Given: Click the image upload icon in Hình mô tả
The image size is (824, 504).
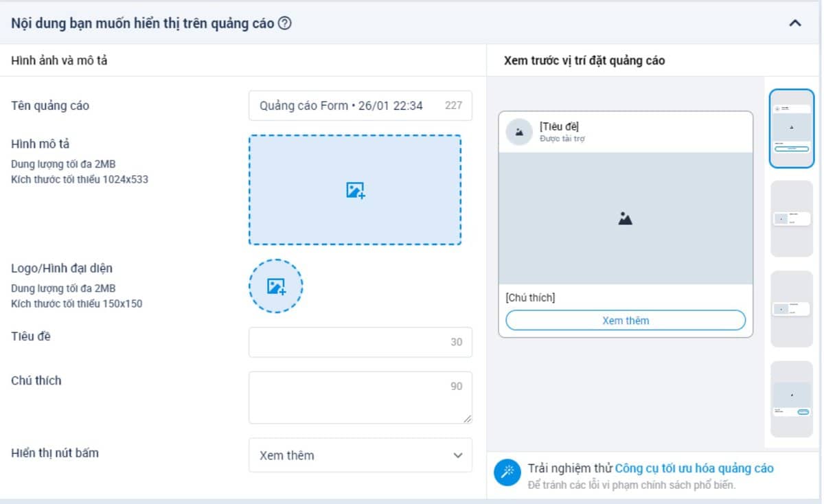Looking at the screenshot, I should point(355,190).
